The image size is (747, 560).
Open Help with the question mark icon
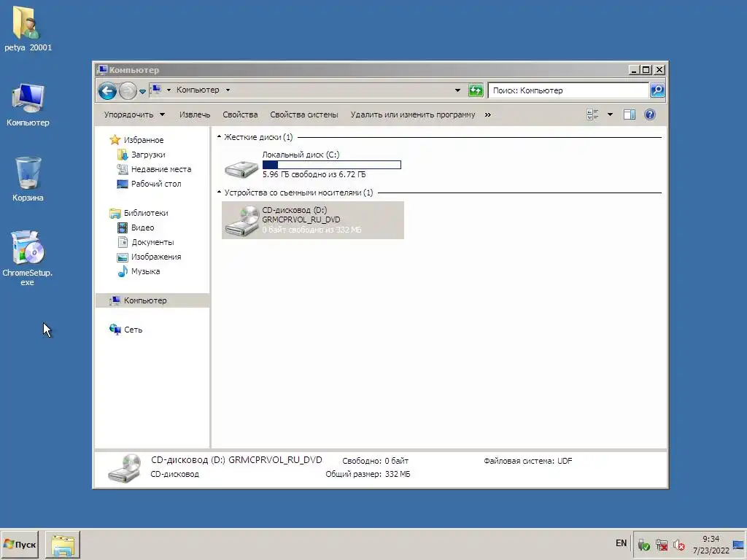click(x=650, y=114)
